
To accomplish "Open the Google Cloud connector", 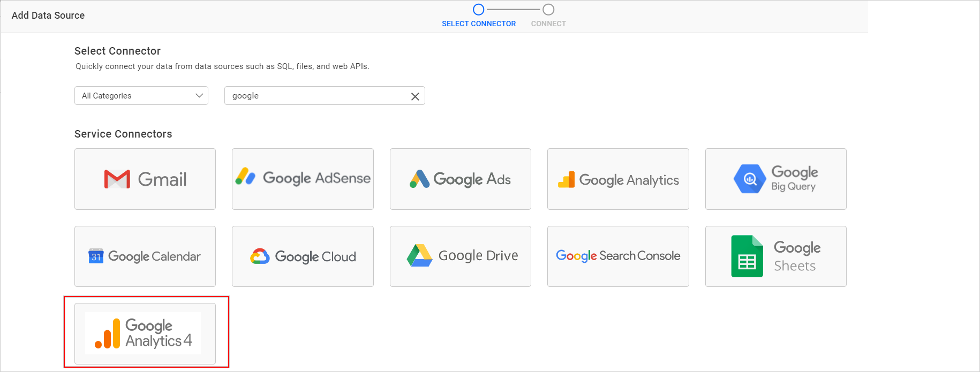I will [303, 256].
